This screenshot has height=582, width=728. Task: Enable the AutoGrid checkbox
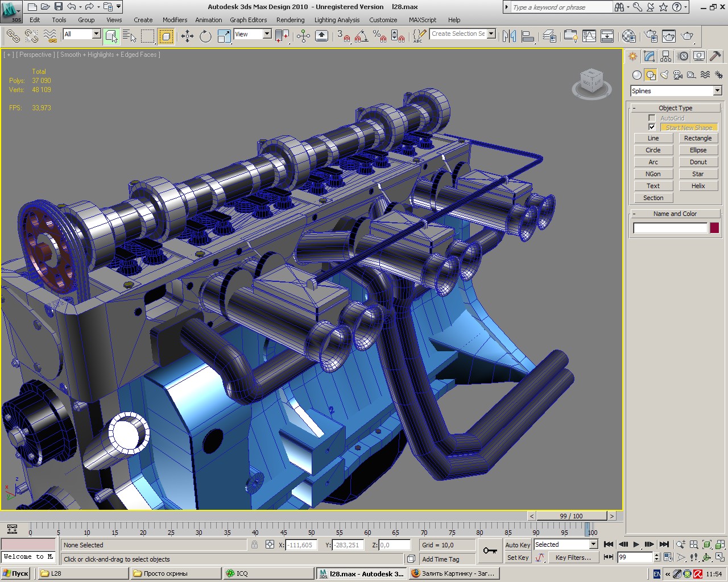pos(652,118)
